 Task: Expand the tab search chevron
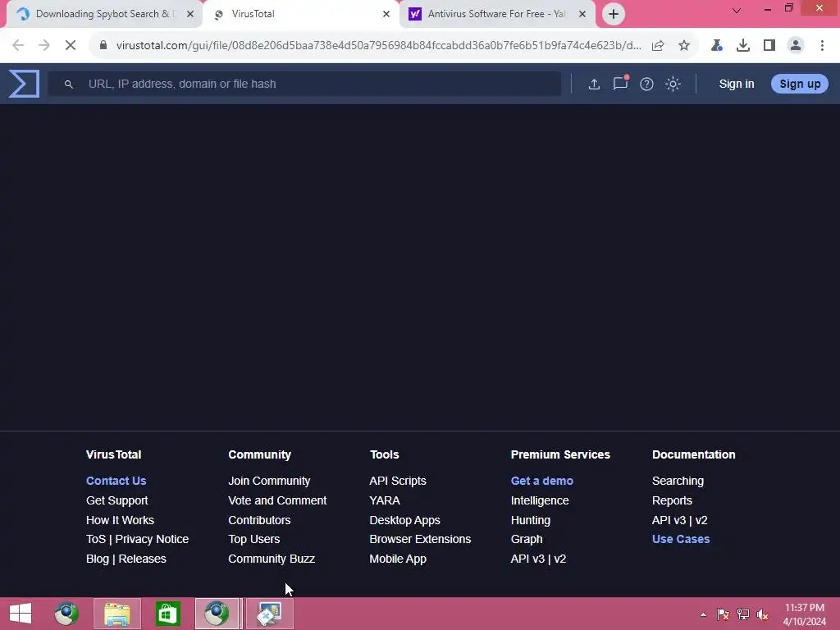737,10
